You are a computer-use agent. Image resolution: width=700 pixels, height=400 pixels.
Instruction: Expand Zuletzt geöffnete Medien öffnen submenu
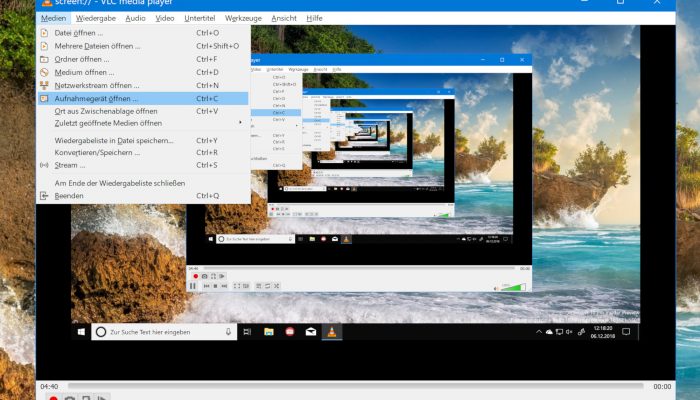click(143, 123)
